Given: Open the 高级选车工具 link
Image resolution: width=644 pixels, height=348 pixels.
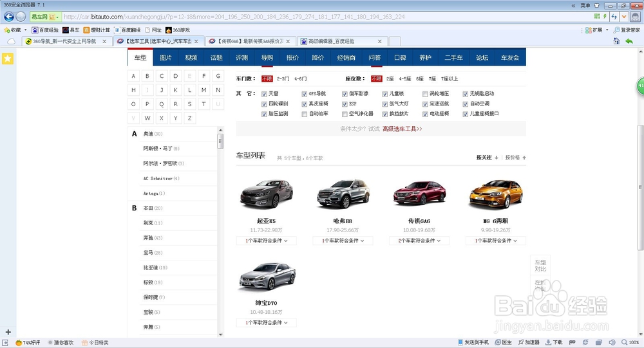Looking at the screenshot, I should point(402,129).
